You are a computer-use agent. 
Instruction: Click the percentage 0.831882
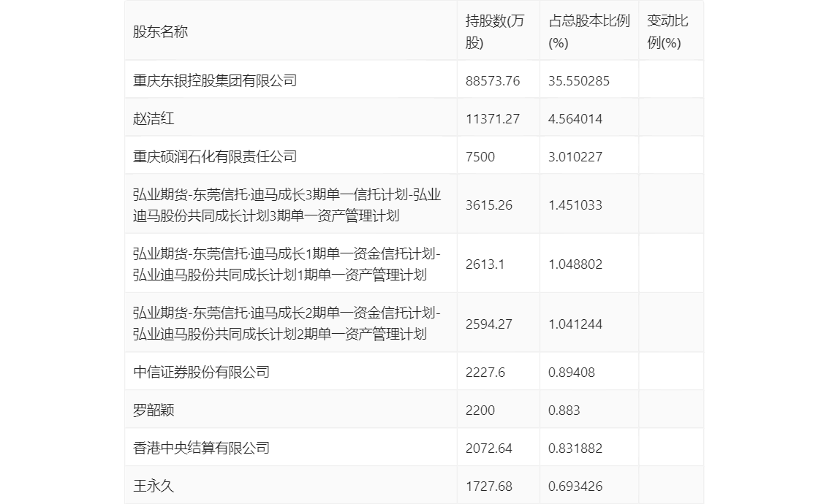(575, 448)
